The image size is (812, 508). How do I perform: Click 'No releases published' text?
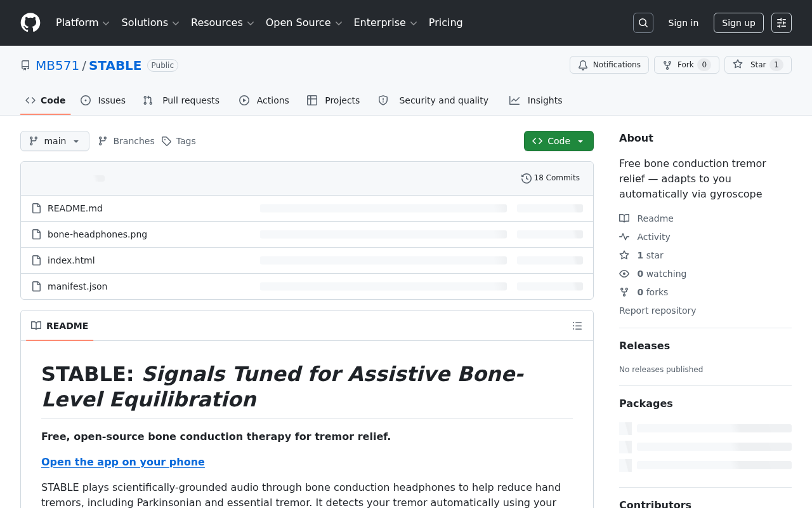pyautogui.click(x=661, y=370)
